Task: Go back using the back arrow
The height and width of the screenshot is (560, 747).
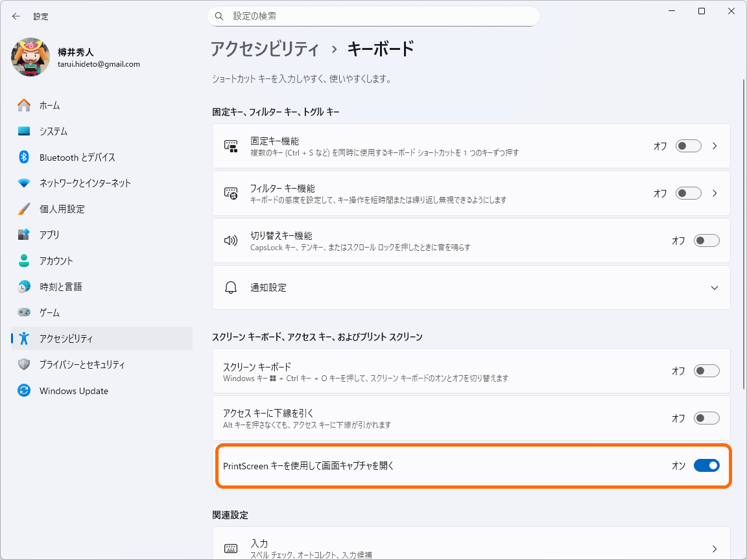Action: pyautogui.click(x=16, y=16)
